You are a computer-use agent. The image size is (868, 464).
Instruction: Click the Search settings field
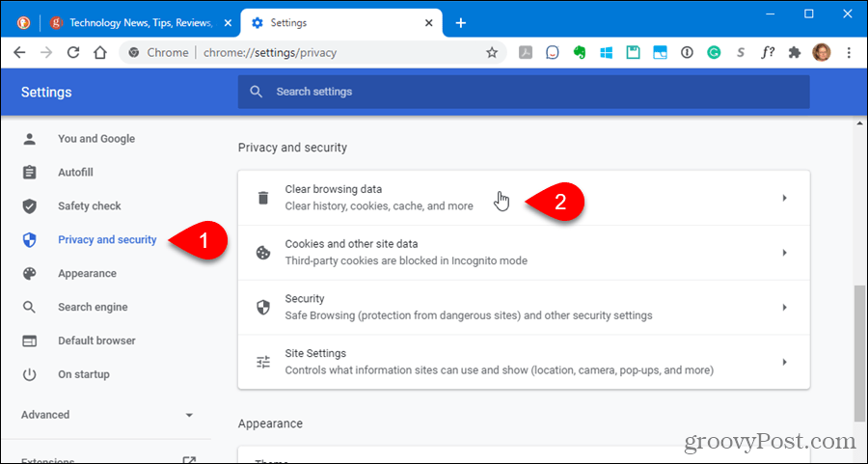coord(524,92)
